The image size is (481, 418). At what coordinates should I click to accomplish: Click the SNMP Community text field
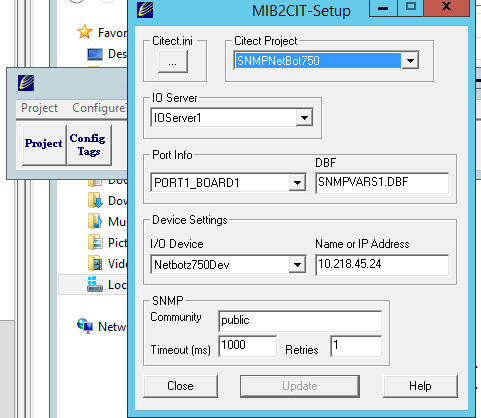pyautogui.click(x=300, y=321)
